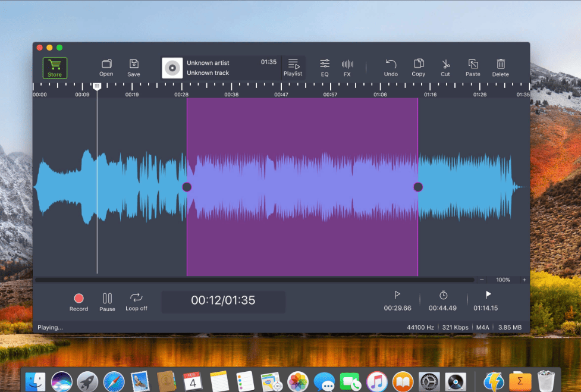Screen dimensions: 581x392
Task: Click the horizontal waveform scrollbar
Action: 255,280
